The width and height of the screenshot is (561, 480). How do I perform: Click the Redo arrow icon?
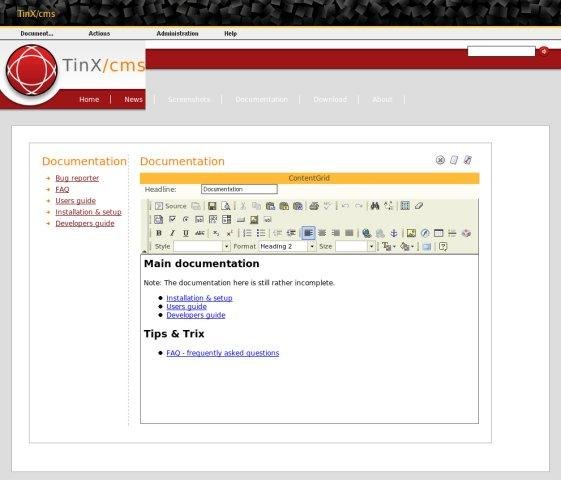point(359,206)
